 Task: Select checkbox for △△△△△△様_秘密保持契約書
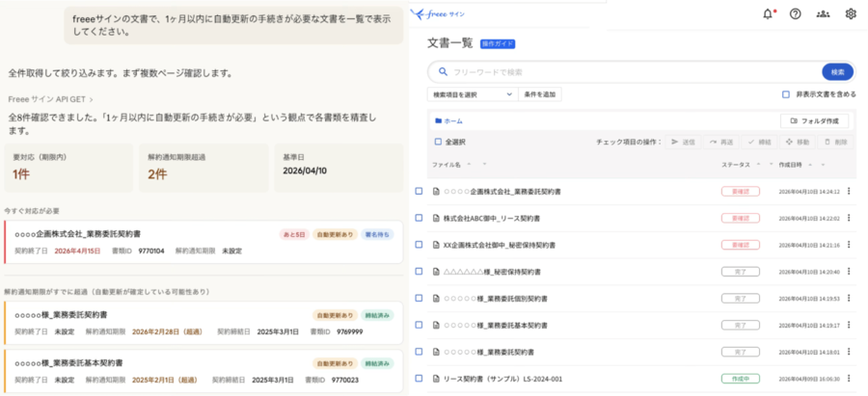419,272
